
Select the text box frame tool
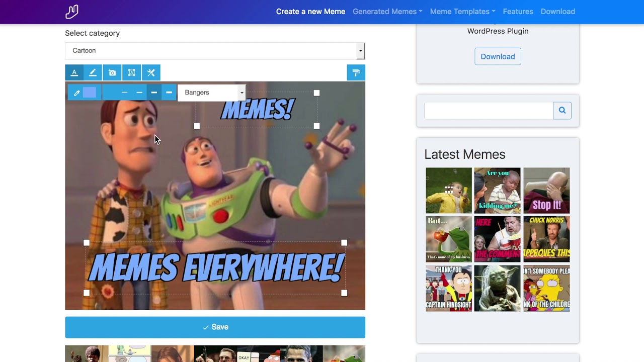(131, 73)
